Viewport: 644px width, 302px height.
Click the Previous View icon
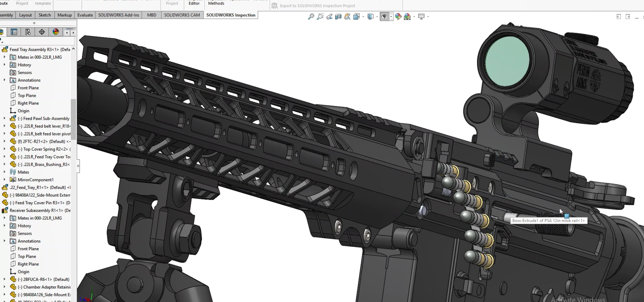329,17
